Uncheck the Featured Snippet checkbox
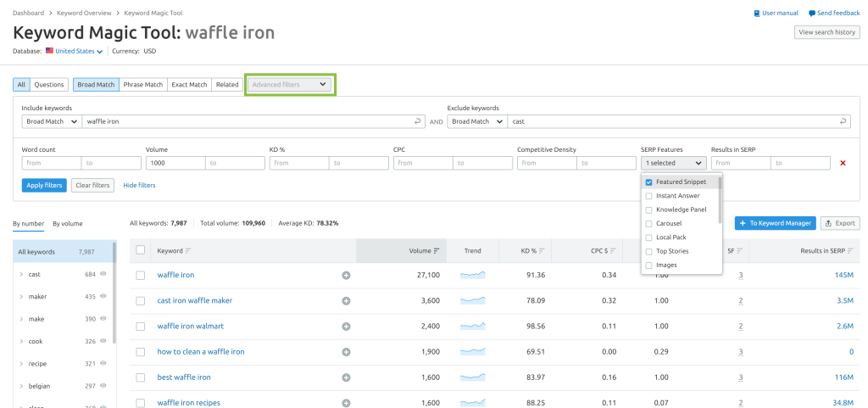 tap(648, 182)
